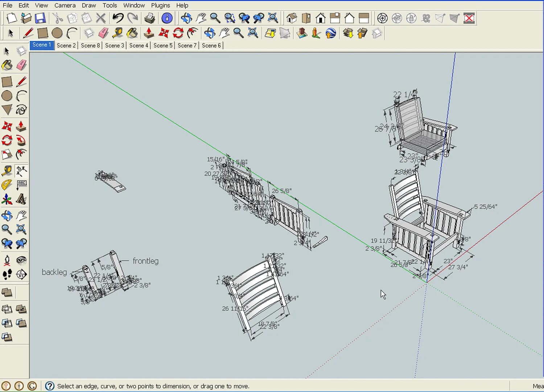Select the Polygon tool
This screenshot has width=544, height=392.
tap(7, 109)
